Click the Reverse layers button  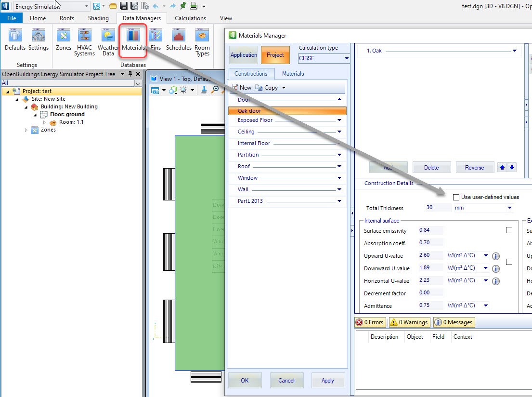tap(474, 168)
